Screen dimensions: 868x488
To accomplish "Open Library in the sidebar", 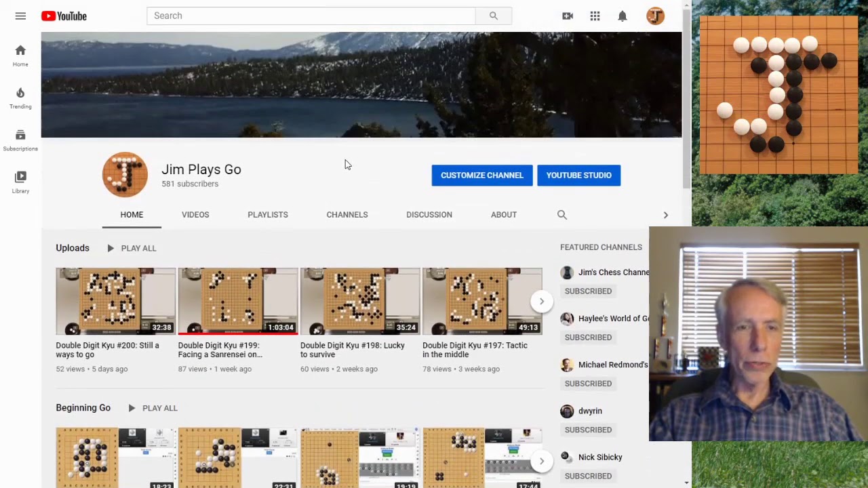I will click(20, 182).
